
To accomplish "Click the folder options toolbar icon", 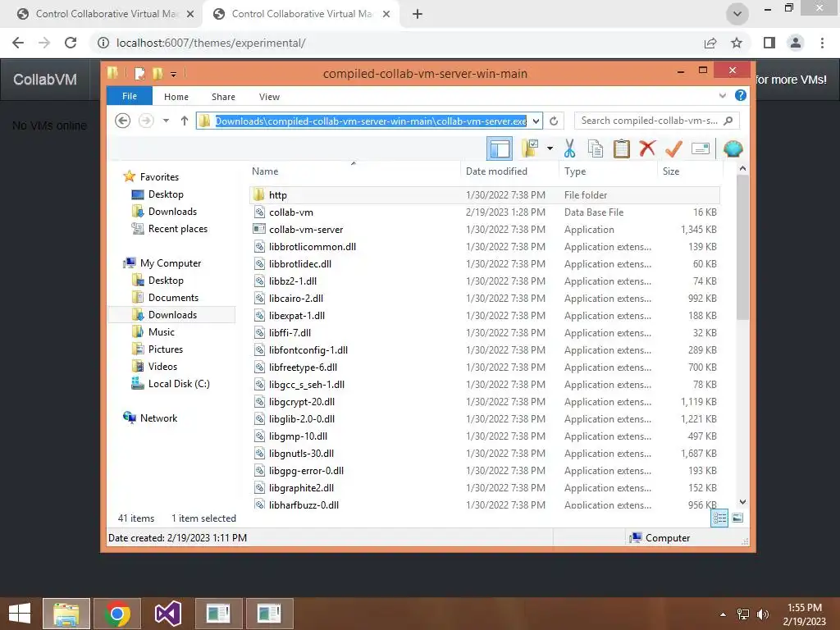I will tap(530, 148).
